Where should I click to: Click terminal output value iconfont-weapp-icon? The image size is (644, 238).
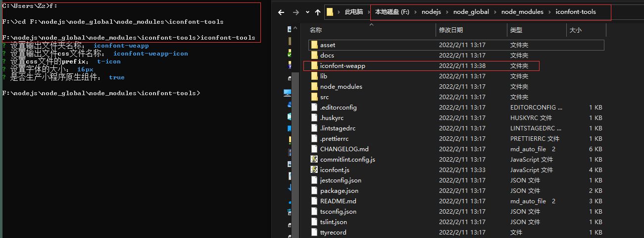point(150,54)
